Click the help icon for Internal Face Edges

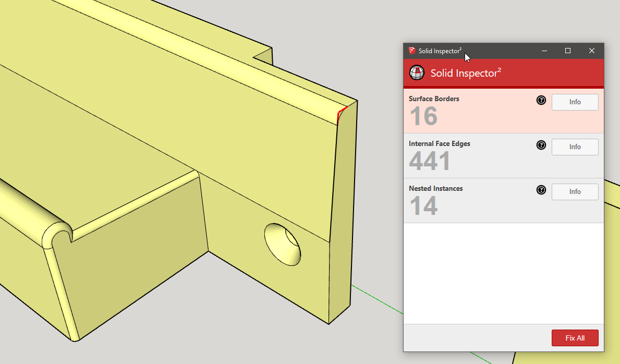tap(541, 145)
